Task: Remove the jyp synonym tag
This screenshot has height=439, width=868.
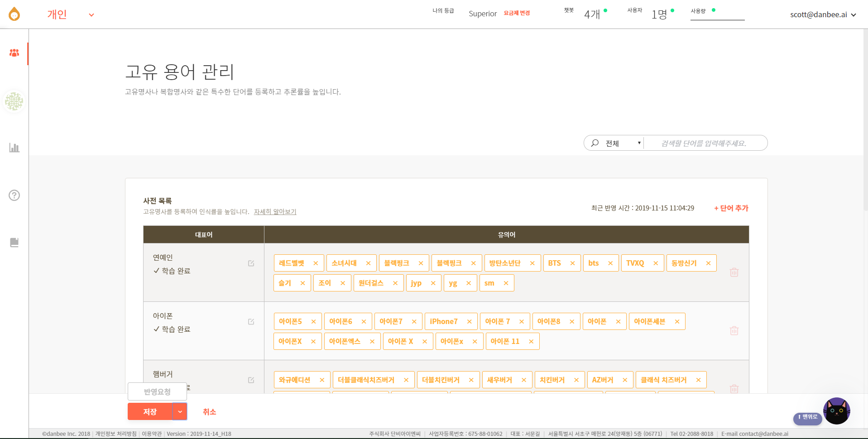Action: click(x=433, y=283)
